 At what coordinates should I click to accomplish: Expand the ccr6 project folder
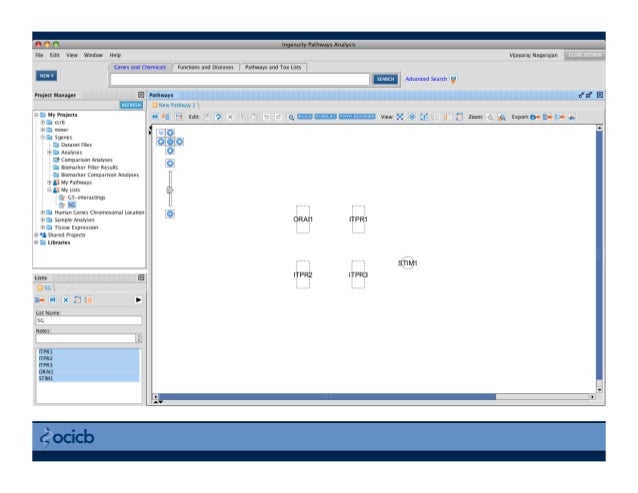43,122
